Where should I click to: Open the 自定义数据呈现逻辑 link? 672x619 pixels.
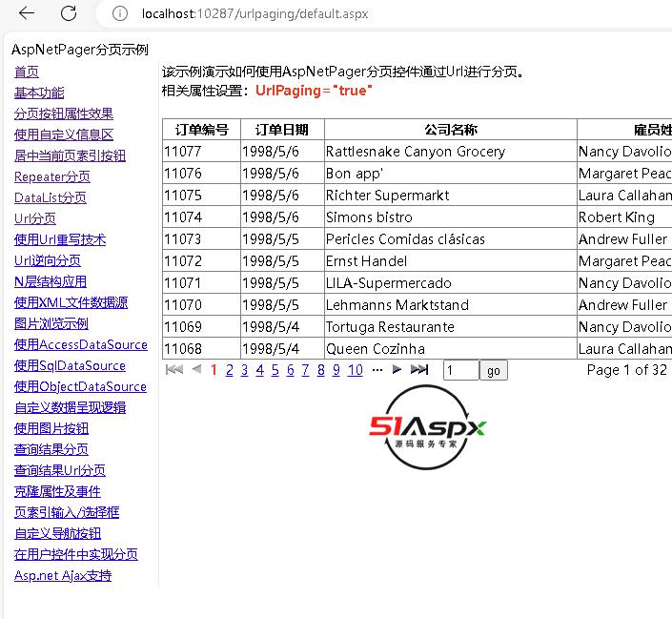70,408
